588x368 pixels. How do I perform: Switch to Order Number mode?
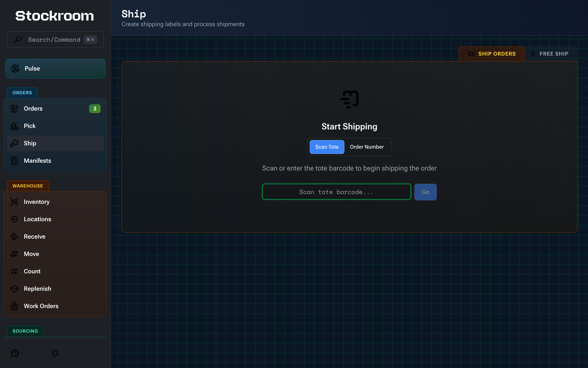point(367,147)
